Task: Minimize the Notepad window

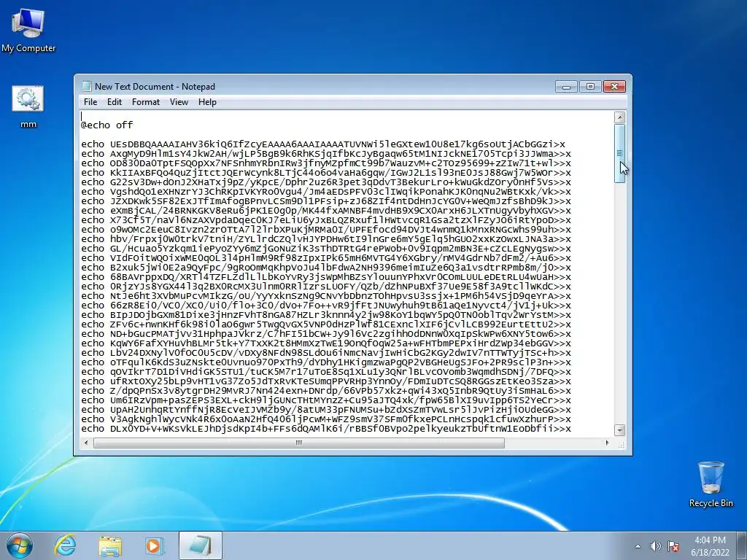Action: point(566,86)
